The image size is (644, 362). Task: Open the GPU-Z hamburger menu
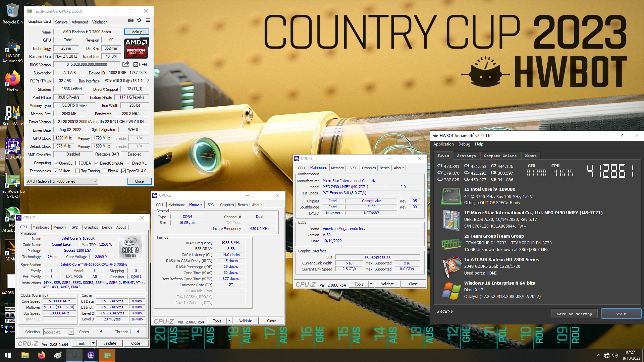pos(148,20)
